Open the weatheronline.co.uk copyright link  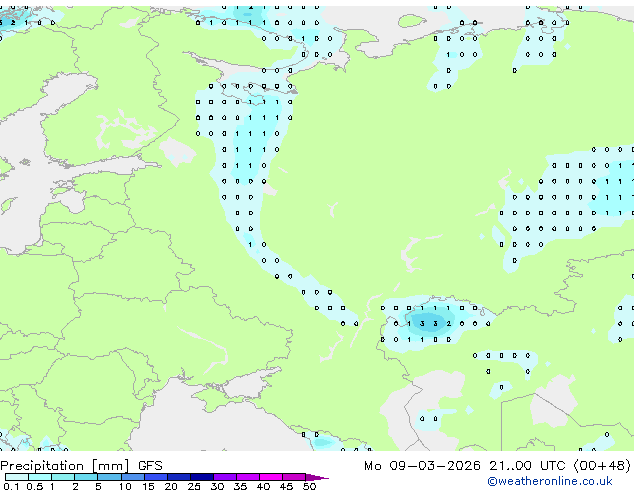[x=550, y=481]
